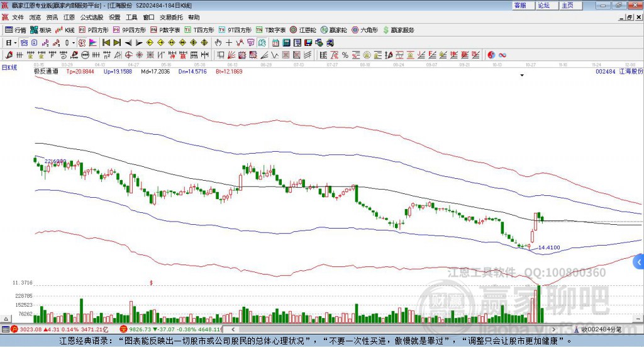The image size is (644, 347).
Task: Select the hand pan tool
Action: click(x=218, y=42)
